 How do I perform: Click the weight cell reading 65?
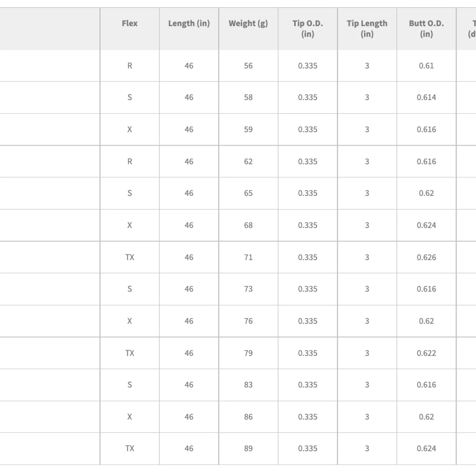tap(248, 193)
